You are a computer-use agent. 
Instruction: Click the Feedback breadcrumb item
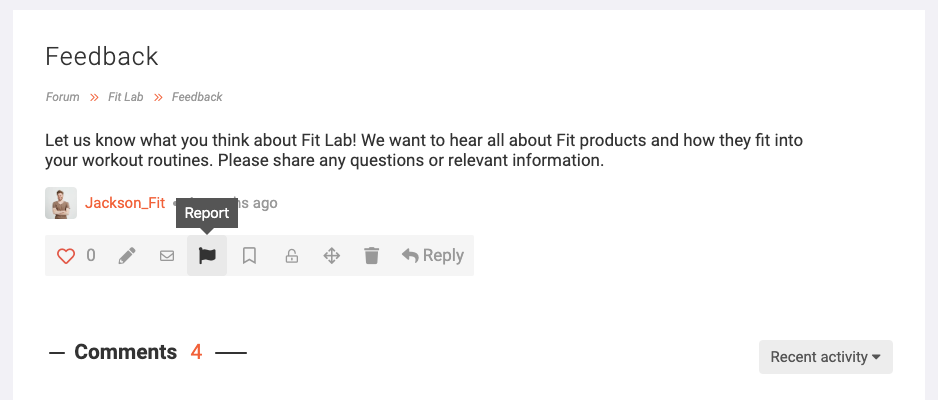(197, 97)
